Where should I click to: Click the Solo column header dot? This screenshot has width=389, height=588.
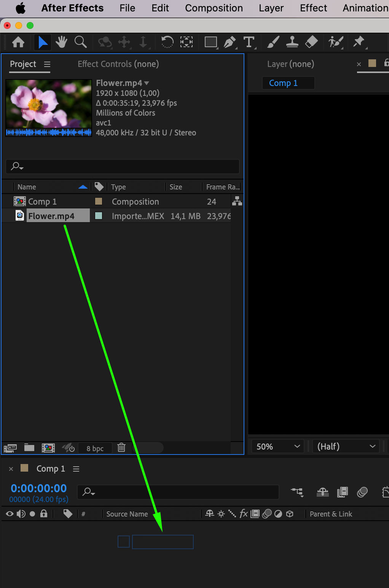point(32,514)
